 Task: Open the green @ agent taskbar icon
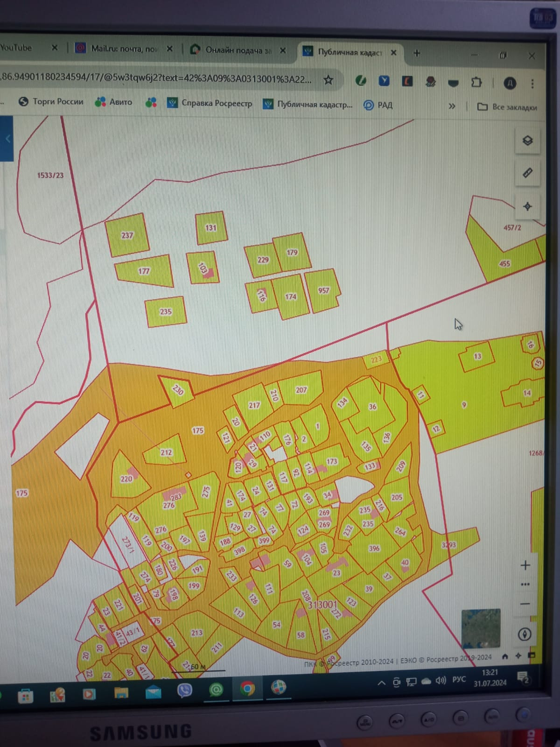coord(216,690)
